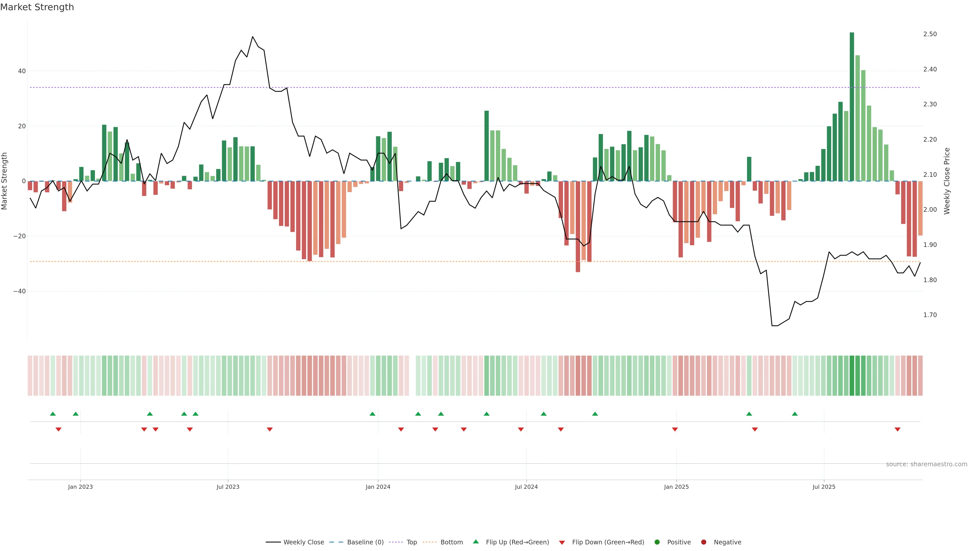Click the tallest green market strength bar
This screenshot has width=980, height=551.
click(852, 106)
